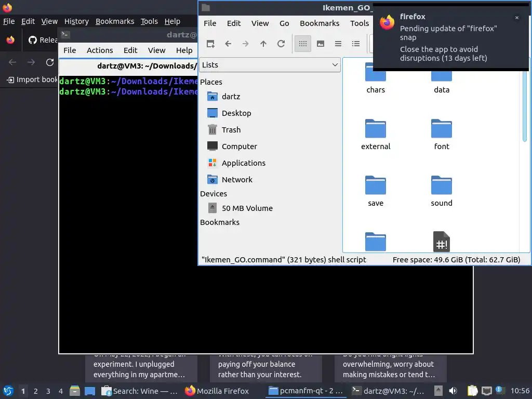Open History menu in Firefox
Screen dimensions: 532x399
point(76,21)
